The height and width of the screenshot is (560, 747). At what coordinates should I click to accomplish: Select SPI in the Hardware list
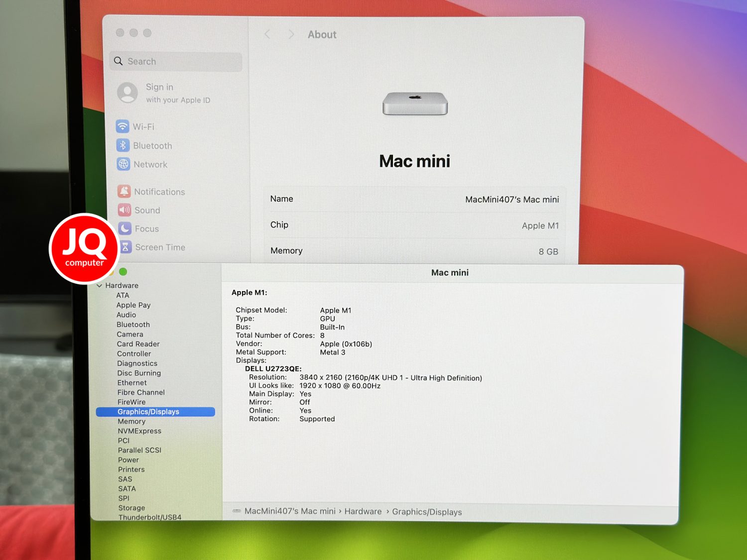(124, 498)
